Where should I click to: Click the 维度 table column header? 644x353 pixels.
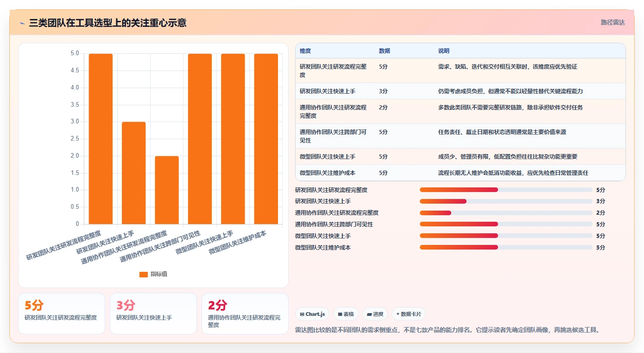point(305,51)
